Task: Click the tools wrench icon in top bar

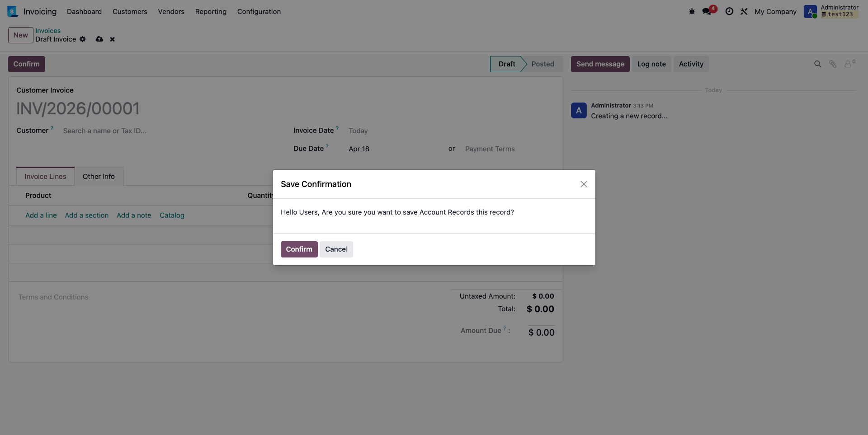Action: tap(744, 12)
